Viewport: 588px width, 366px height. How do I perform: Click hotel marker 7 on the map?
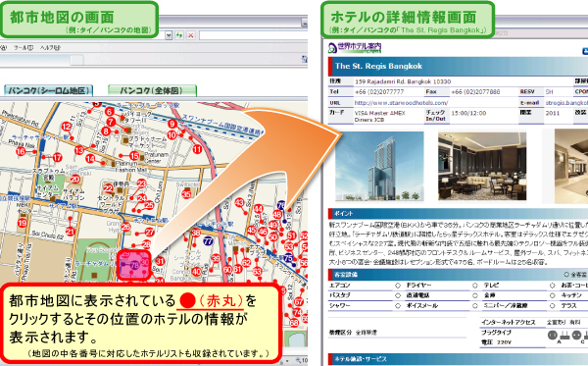(111, 122)
